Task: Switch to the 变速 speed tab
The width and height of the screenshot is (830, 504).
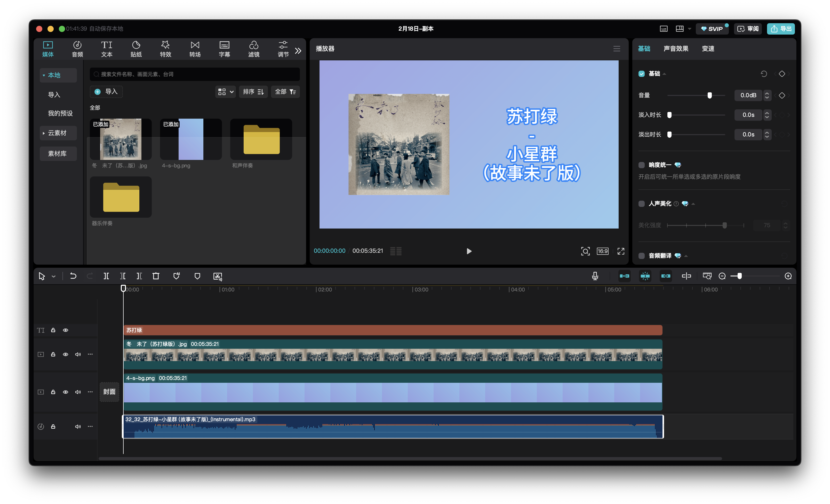Action: pyautogui.click(x=708, y=49)
